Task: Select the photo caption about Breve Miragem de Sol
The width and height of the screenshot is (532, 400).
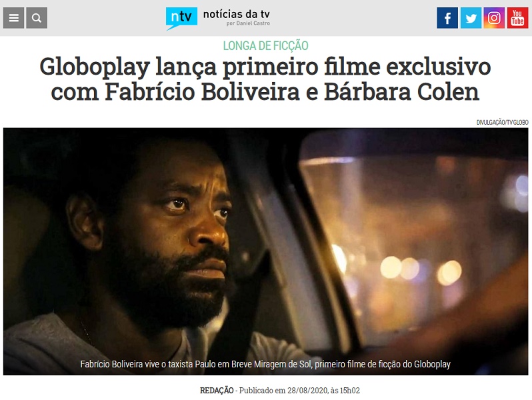Action: [265, 364]
